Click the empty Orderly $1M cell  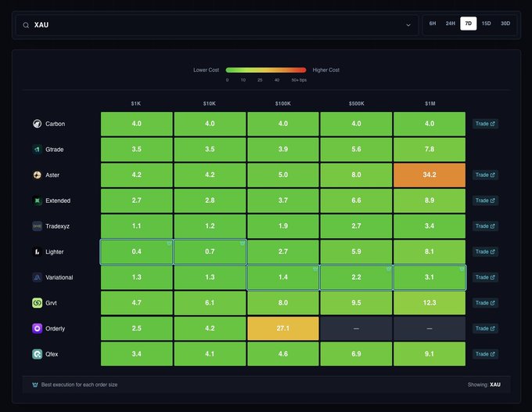[430, 328]
